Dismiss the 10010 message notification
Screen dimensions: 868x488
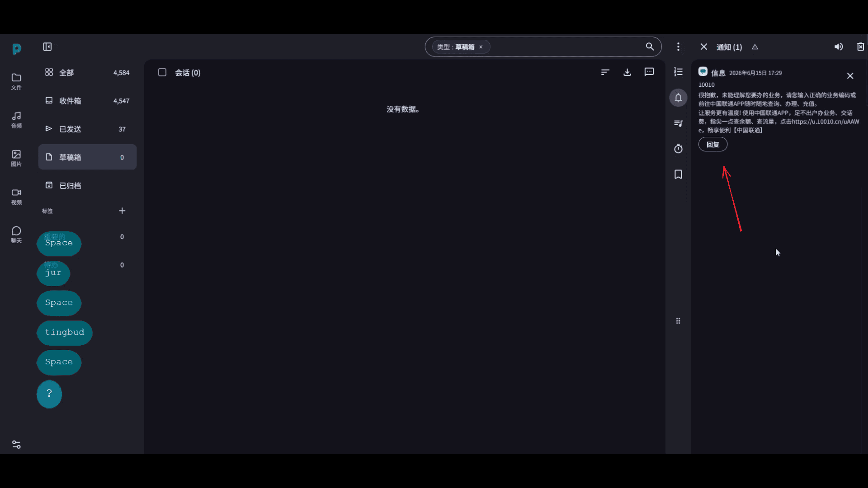point(850,76)
